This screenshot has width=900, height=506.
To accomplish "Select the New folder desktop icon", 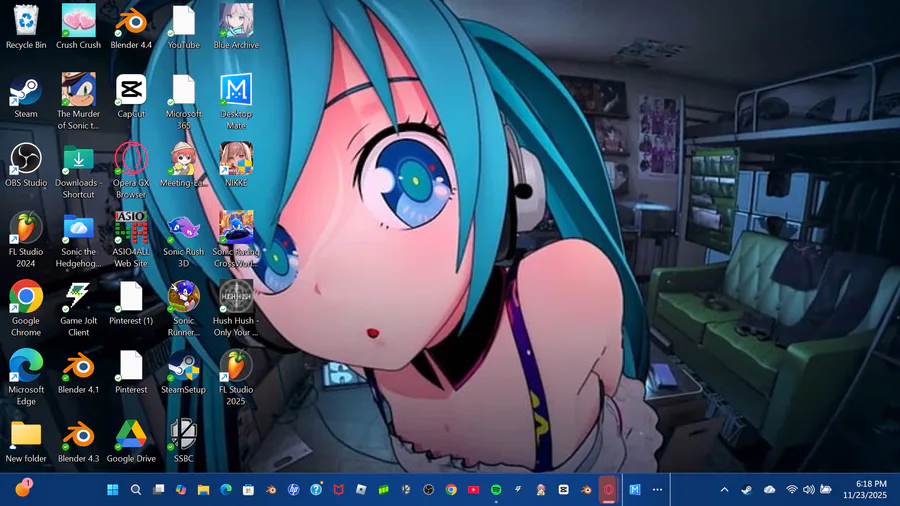I will click(x=26, y=441).
